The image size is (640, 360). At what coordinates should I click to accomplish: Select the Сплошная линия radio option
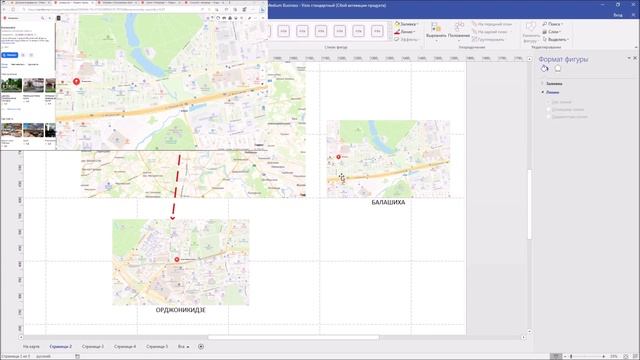tap(565, 109)
